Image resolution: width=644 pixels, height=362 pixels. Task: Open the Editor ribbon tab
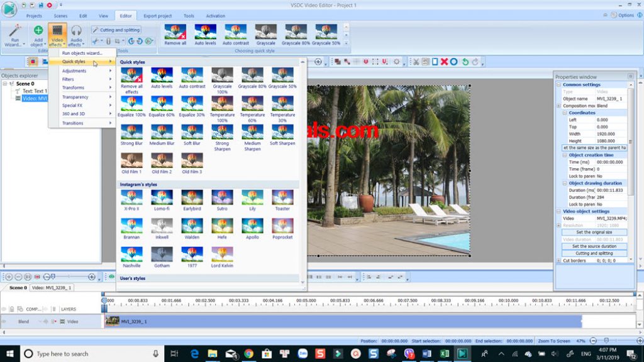pos(126,16)
